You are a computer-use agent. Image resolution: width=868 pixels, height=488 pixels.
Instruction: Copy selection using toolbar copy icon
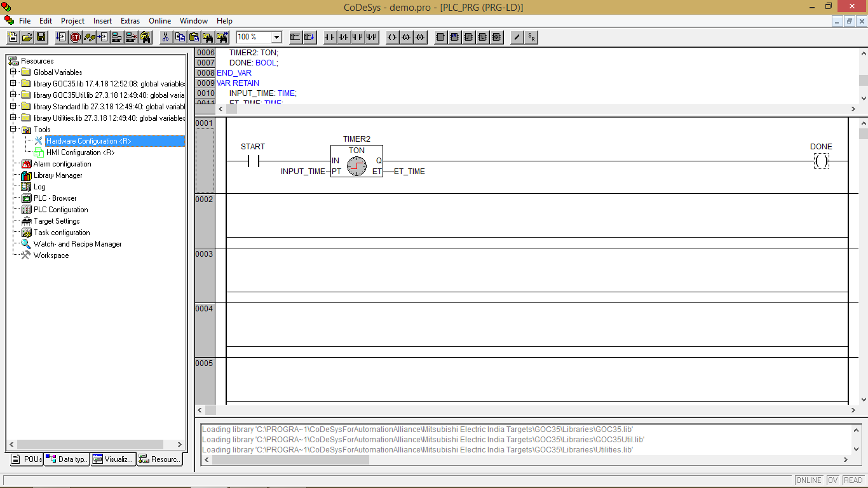(x=180, y=37)
